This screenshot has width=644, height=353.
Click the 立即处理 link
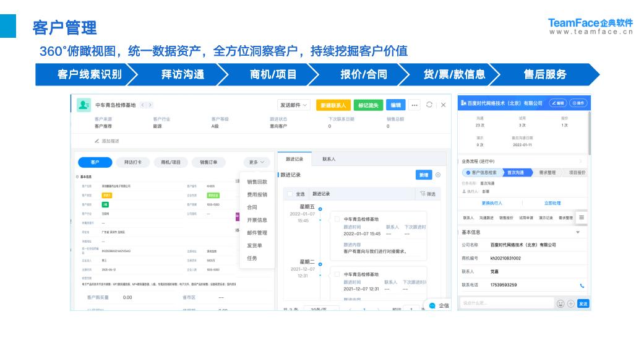(552, 203)
